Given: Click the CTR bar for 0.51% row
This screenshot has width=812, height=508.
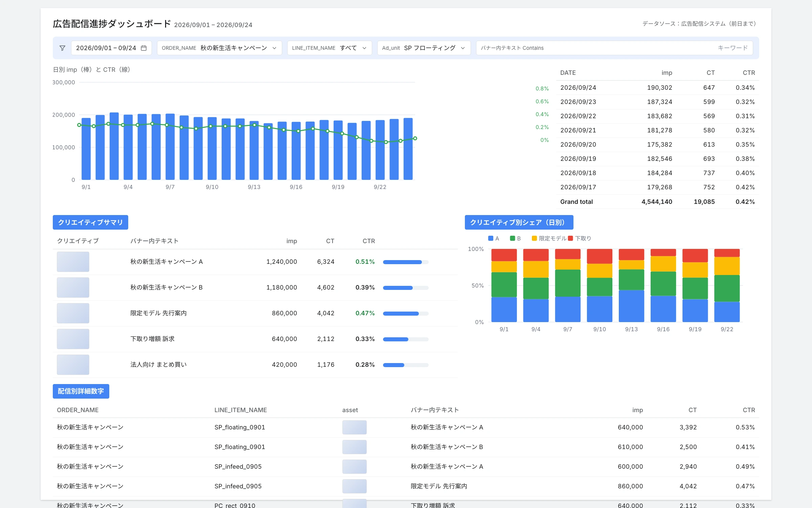Looking at the screenshot, I should click(406, 262).
